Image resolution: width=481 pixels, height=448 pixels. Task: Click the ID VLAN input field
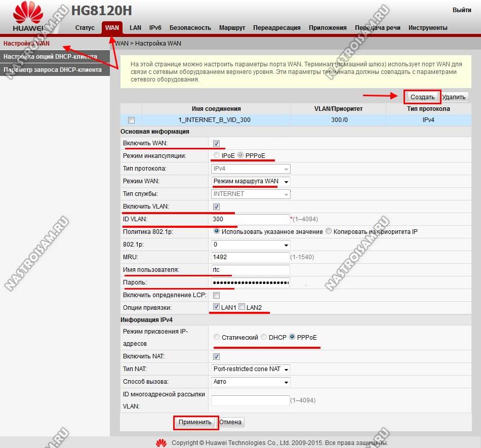click(x=250, y=219)
